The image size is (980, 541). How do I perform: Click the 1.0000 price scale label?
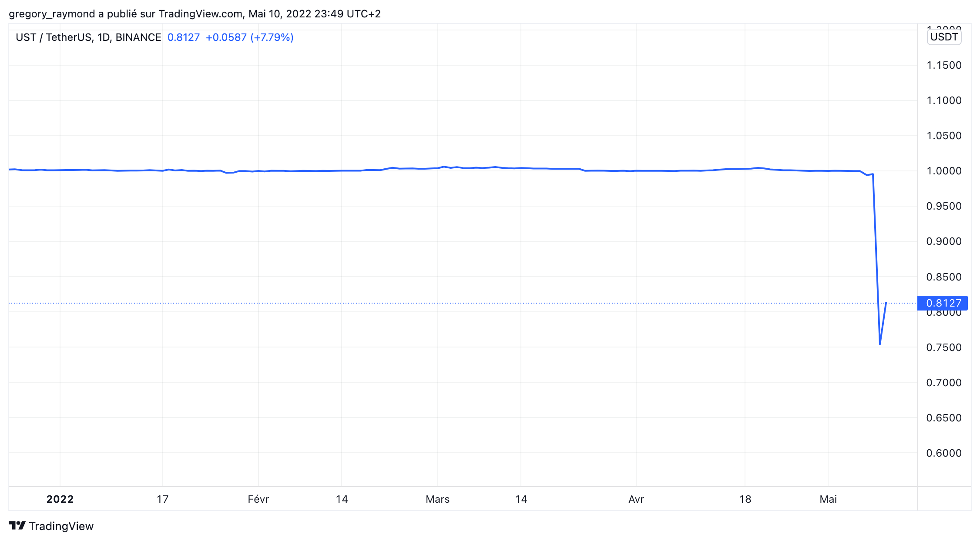943,171
